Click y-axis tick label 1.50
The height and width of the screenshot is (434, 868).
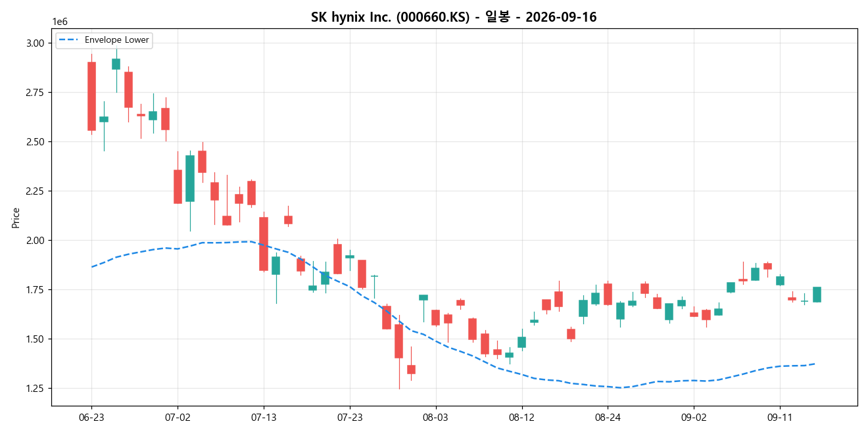[36, 339]
